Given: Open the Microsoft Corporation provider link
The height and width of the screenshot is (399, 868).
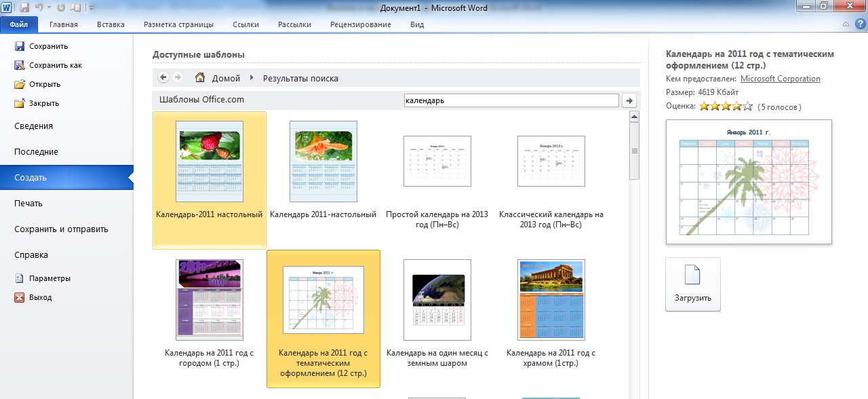Looking at the screenshot, I should click(780, 79).
